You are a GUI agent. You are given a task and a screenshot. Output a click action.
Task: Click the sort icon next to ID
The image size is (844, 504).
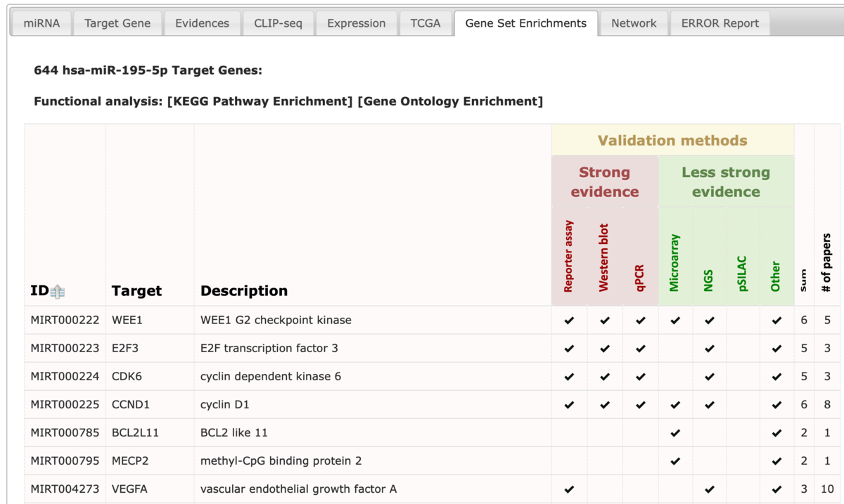pos(58,292)
